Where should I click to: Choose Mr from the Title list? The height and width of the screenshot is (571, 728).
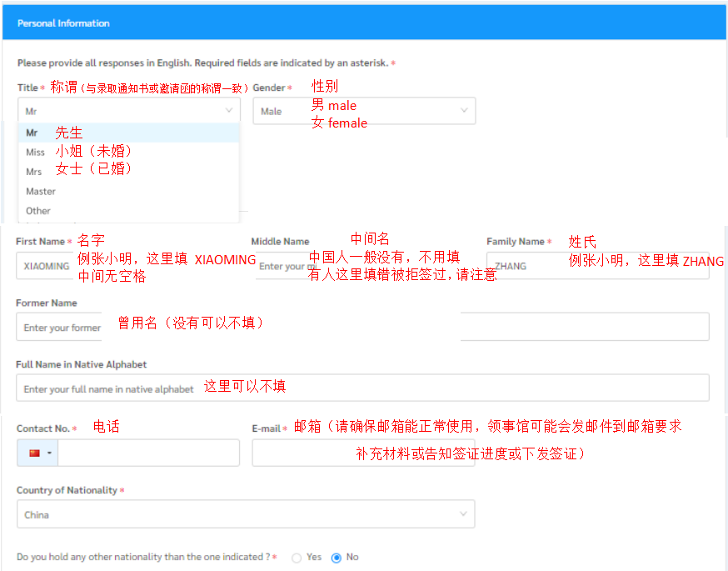(32, 133)
